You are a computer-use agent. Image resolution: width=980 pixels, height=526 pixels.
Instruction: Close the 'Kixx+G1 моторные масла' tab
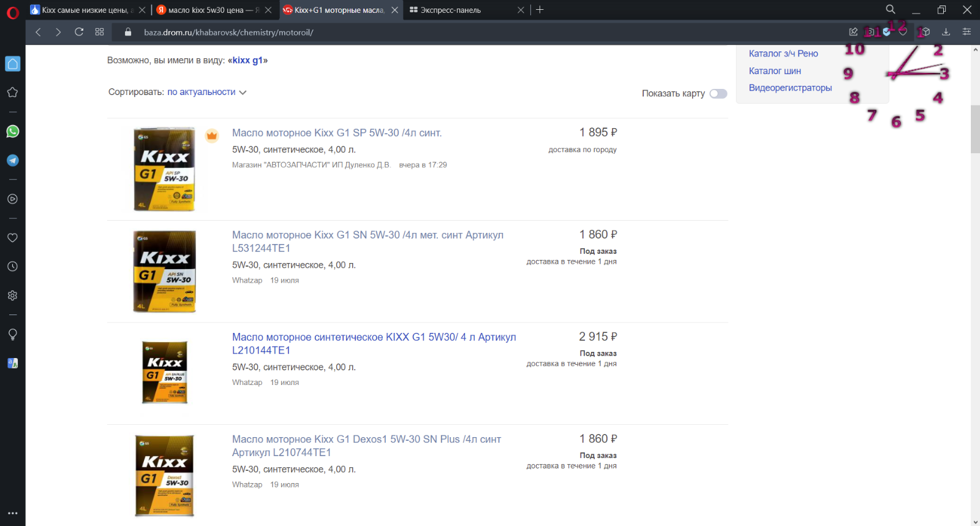(x=395, y=10)
